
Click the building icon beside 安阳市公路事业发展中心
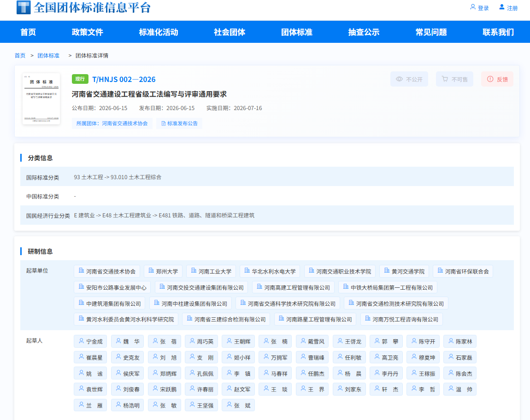tap(82, 286)
